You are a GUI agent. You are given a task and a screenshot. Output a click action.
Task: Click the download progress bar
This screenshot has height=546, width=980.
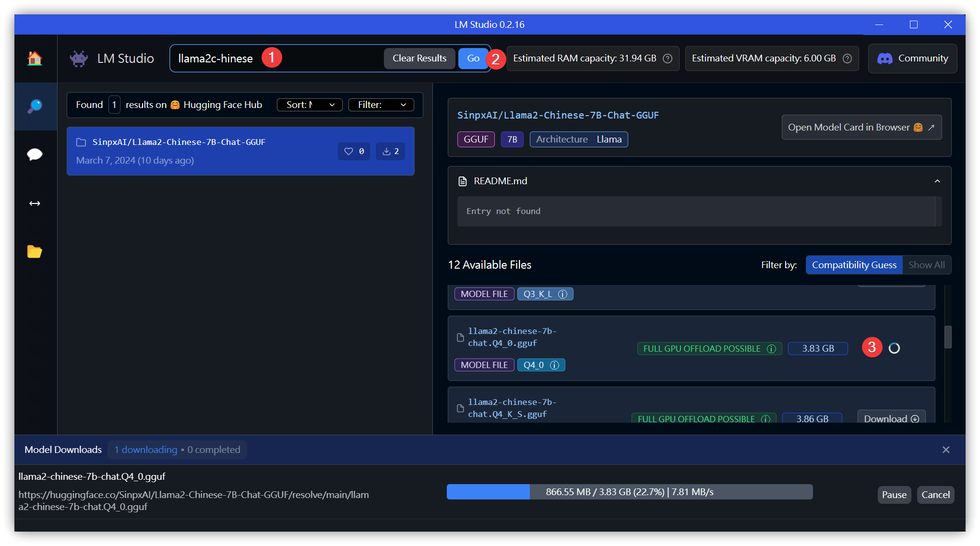[629, 492]
